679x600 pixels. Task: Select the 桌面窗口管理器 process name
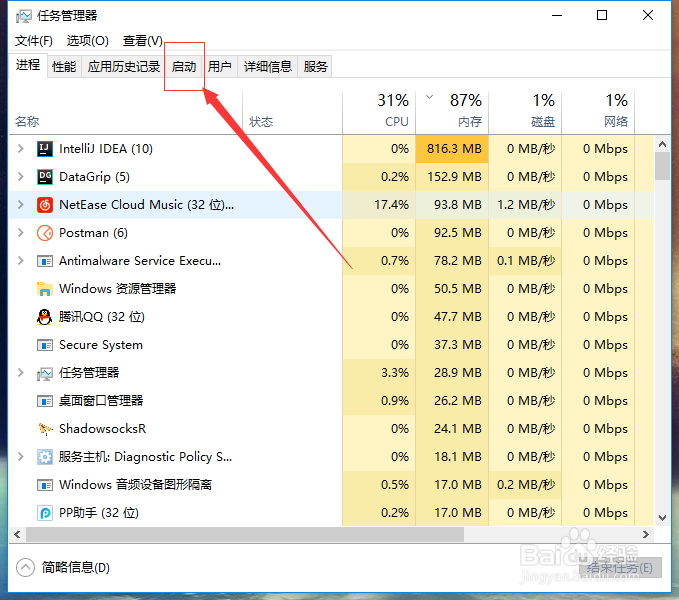point(101,401)
